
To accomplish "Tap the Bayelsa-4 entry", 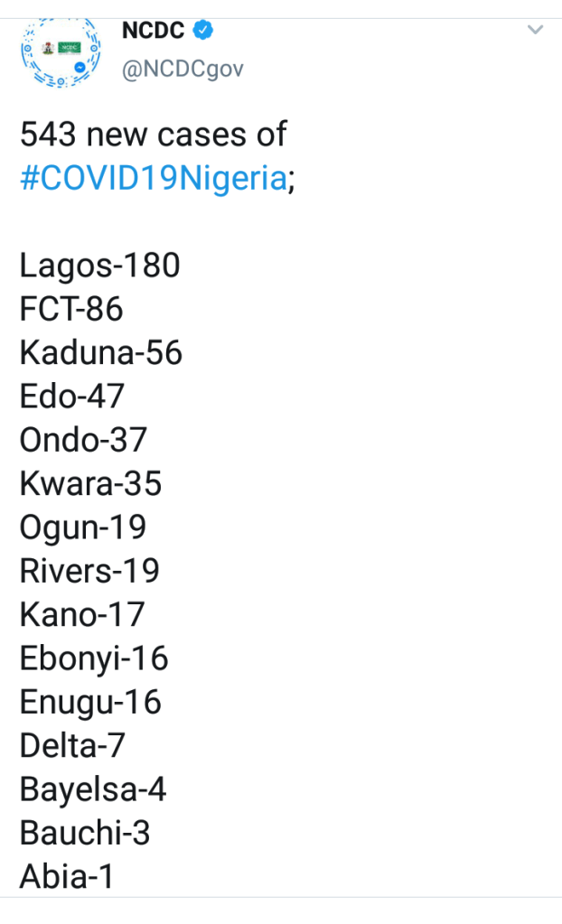I will click(x=93, y=789).
